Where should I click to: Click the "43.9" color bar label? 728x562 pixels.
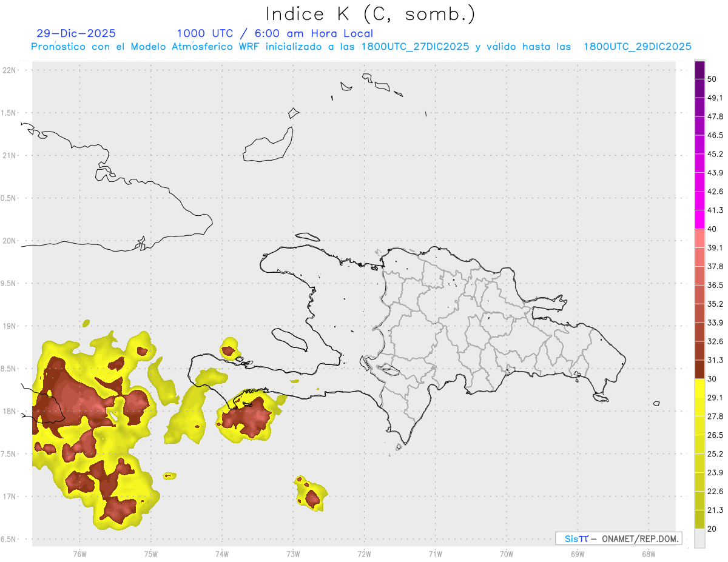[x=715, y=173]
